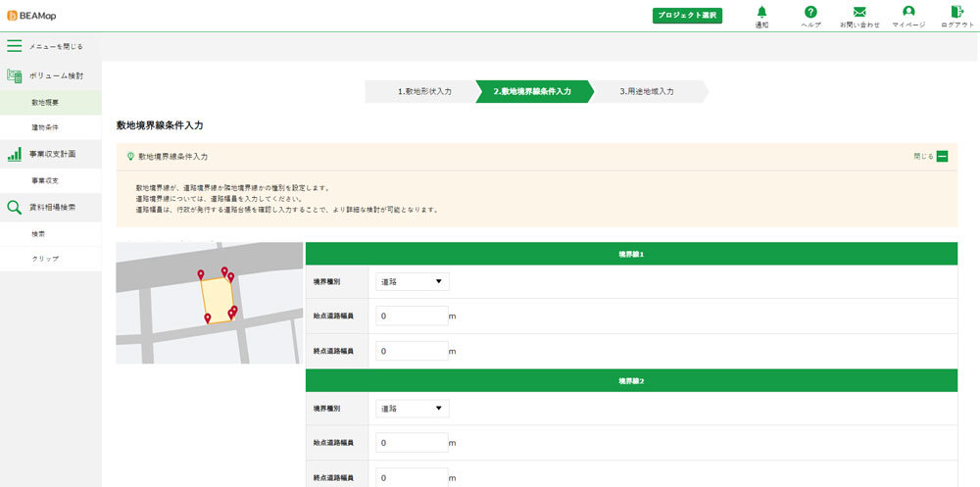Viewport: 980px width, 487px height.
Task: Open マイページ user icon
Action: [908, 13]
